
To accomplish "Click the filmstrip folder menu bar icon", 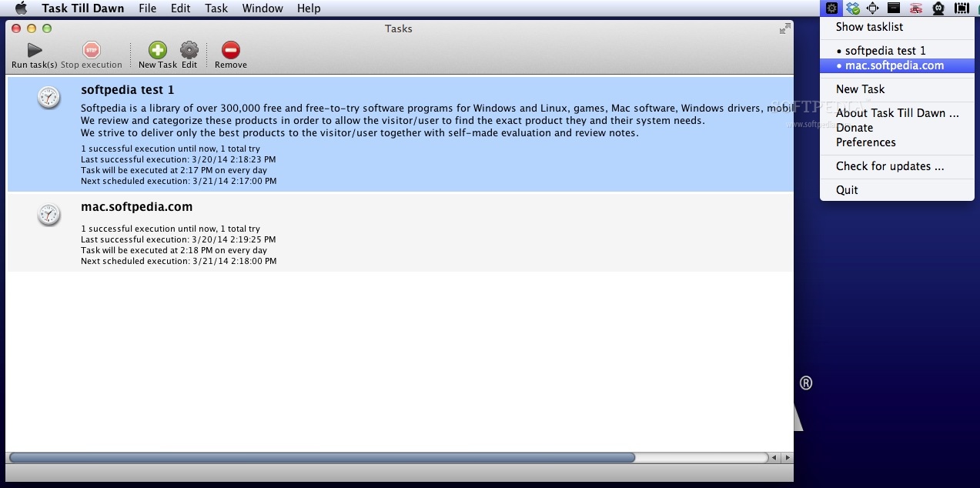I will coord(962,8).
